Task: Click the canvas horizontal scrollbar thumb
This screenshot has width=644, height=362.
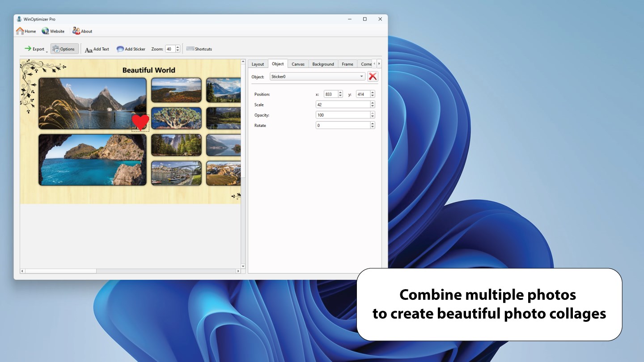Action: point(60,271)
